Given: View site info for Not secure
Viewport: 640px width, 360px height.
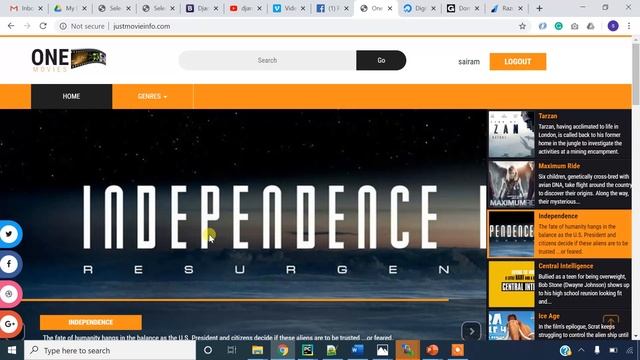Looking at the screenshot, I should [82, 26].
